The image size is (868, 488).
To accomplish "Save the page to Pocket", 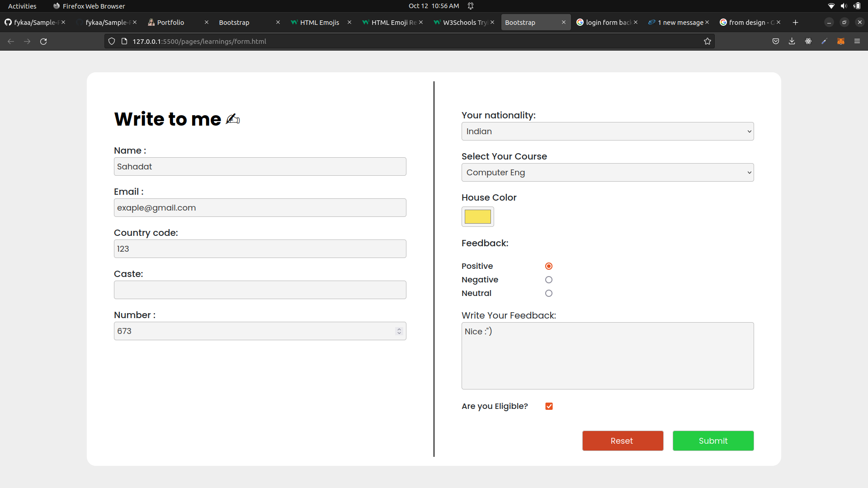I will (x=776, y=41).
